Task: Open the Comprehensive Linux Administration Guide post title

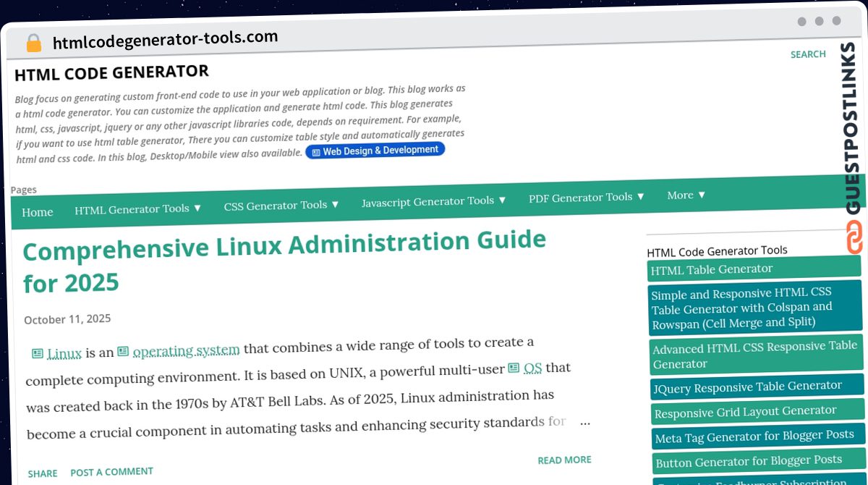Action: click(284, 261)
